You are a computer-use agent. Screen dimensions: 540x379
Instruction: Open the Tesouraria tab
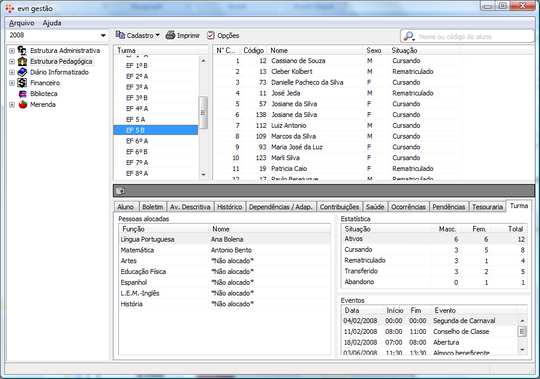[x=487, y=207]
